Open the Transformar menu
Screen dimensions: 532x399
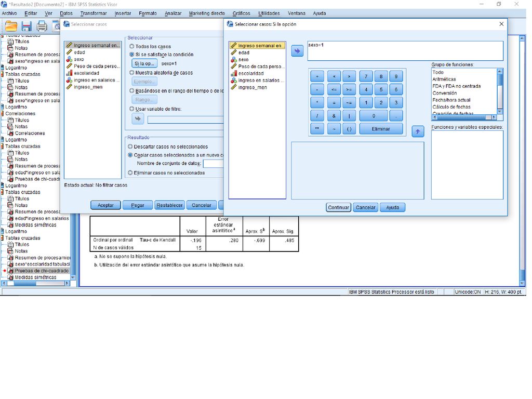(94, 13)
